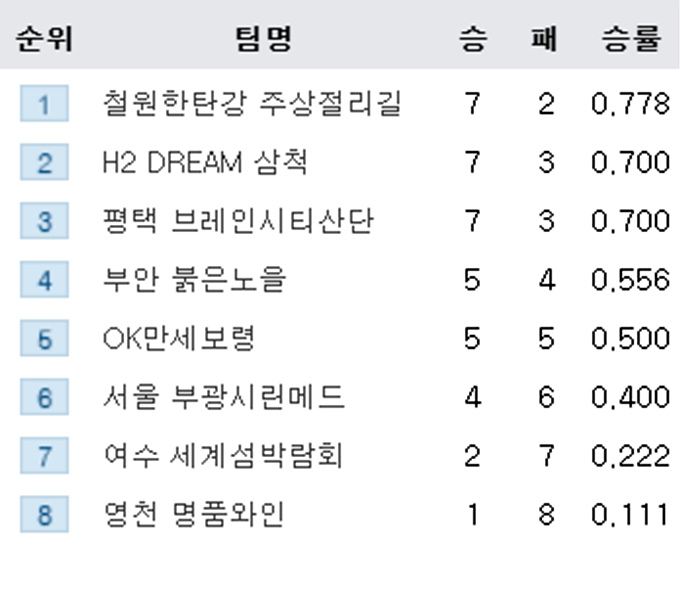Click the 승률 column header
The width and height of the screenshot is (680, 589).
631,39
